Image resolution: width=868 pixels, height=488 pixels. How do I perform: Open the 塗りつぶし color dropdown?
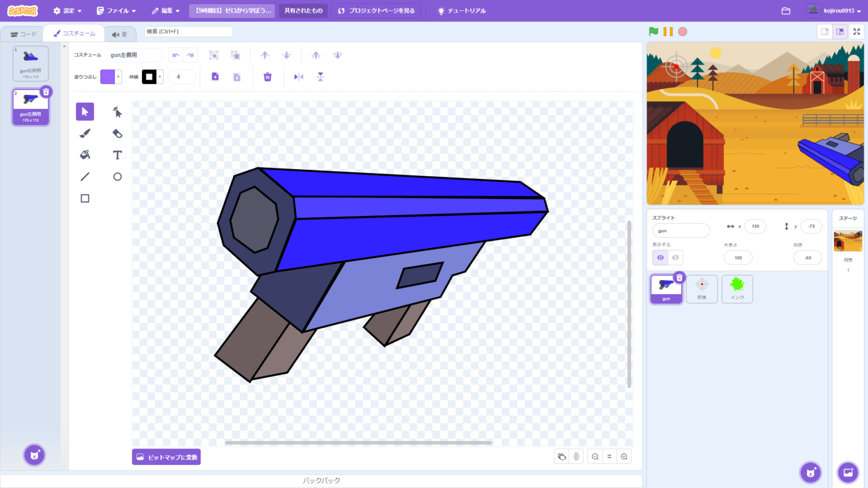[x=118, y=76]
